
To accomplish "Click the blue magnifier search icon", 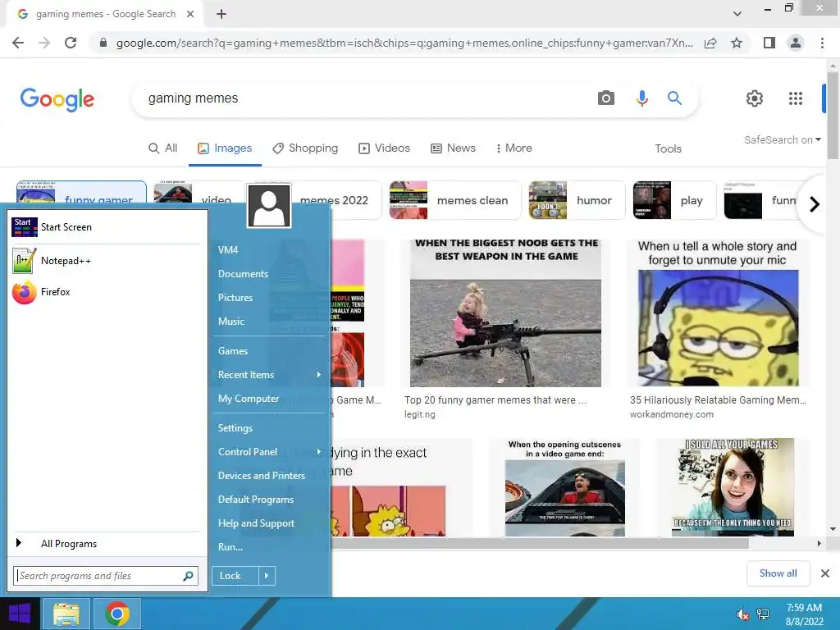I will pyautogui.click(x=674, y=98).
